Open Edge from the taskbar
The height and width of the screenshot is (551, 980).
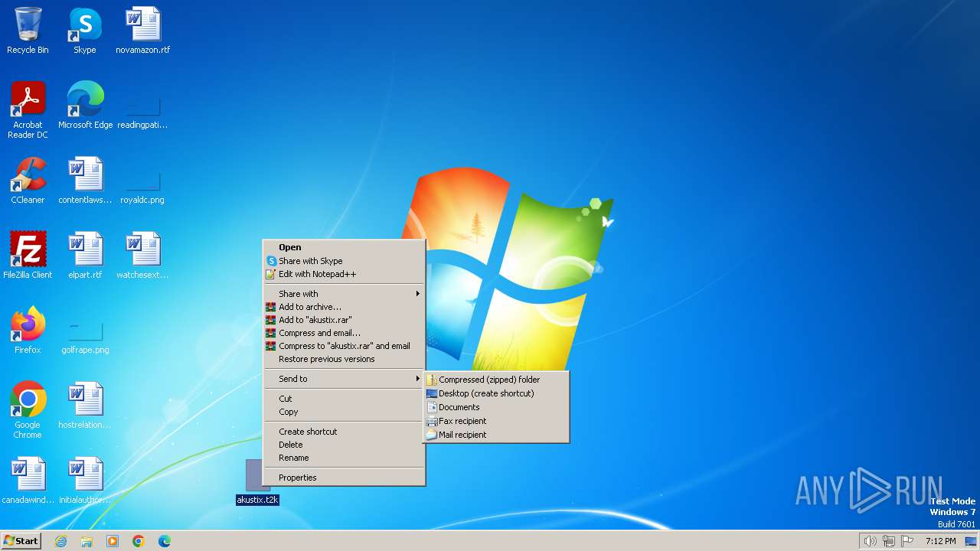tap(165, 541)
